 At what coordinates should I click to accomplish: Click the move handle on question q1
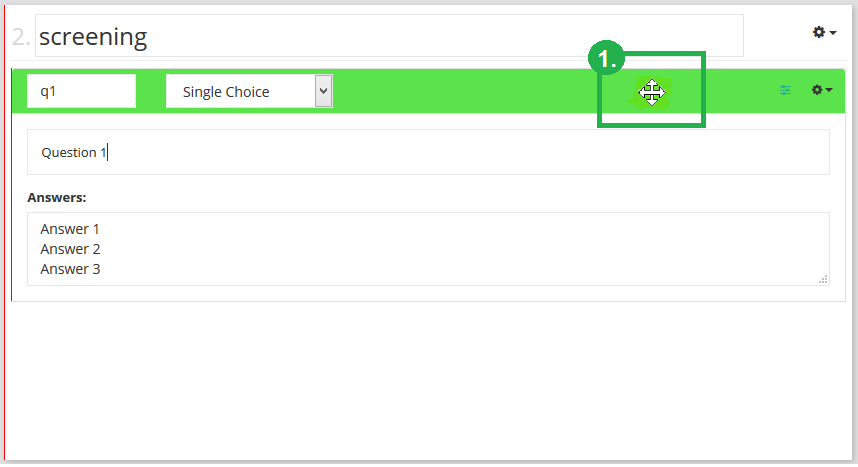point(652,93)
